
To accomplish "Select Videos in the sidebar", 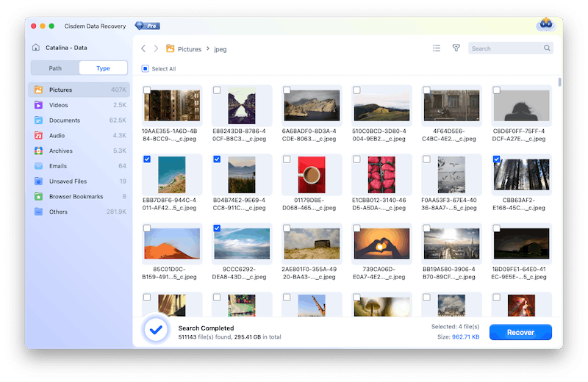I will [x=79, y=105].
